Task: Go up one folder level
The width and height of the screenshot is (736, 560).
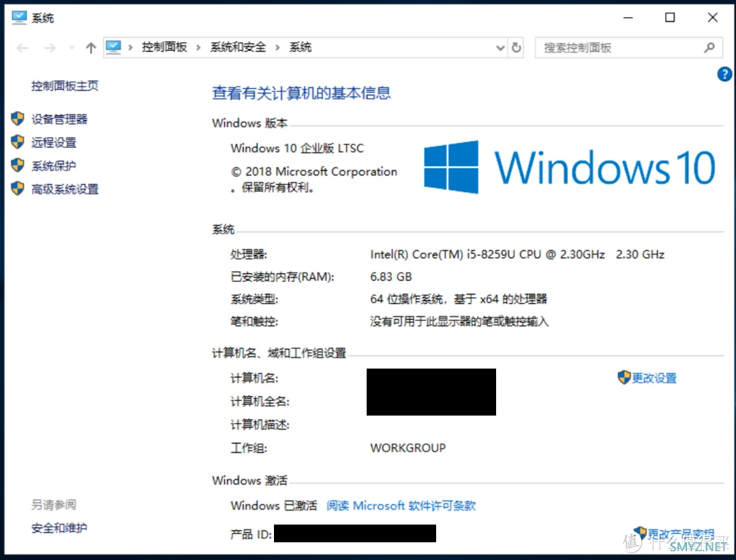Action: click(91, 48)
